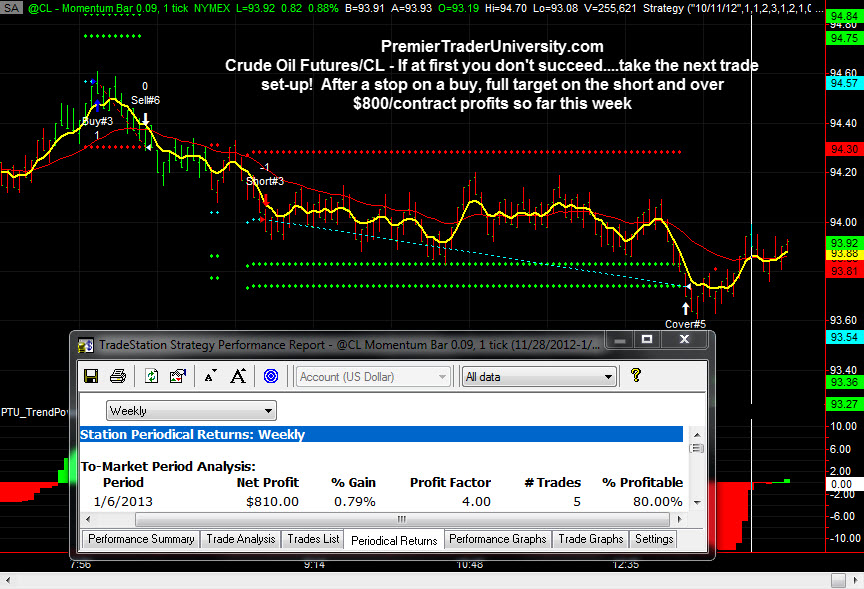Click the green 93.92 price axis label
This screenshot has width=864, height=589.
(844, 243)
